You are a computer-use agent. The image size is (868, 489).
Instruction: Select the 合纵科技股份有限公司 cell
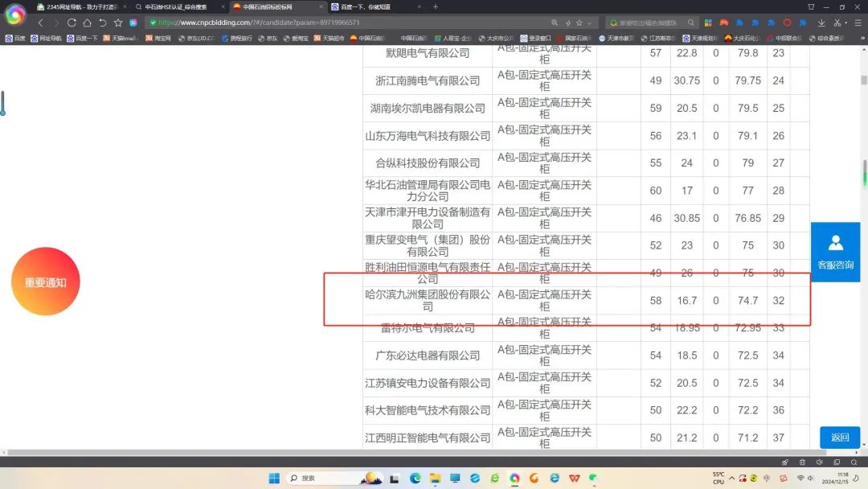tap(428, 162)
